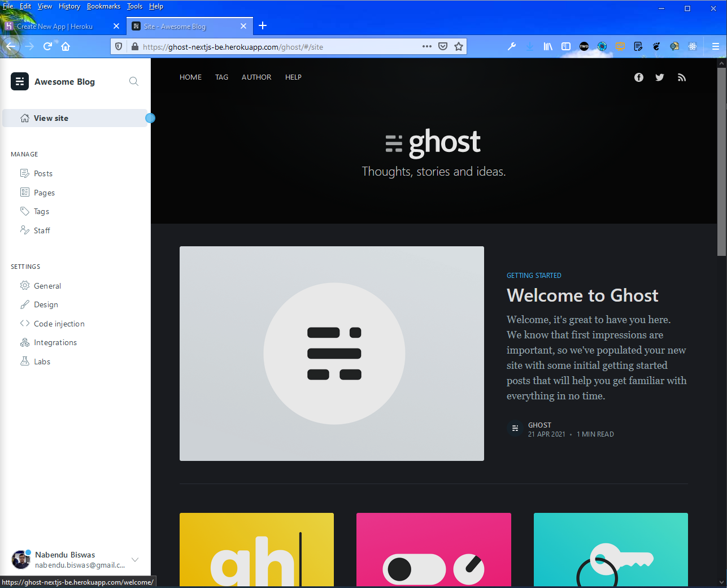The image size is (727, 588).
Task: Open the yellow post card thumbnail
Action: (256, 550)
